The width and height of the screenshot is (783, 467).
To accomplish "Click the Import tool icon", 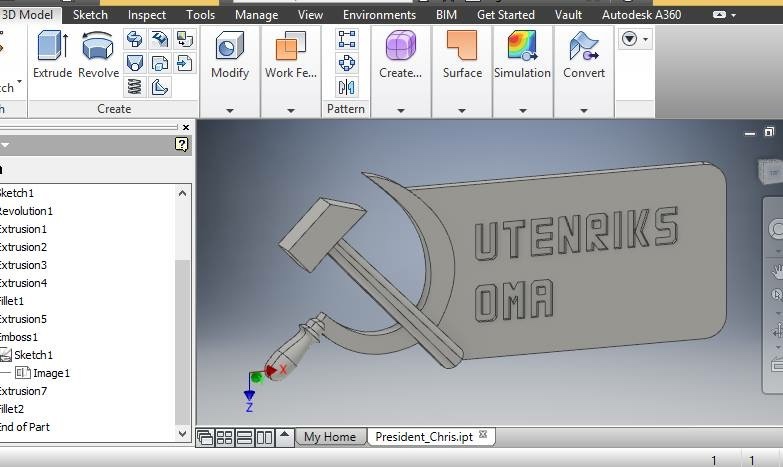I will [x=185, y=63].
